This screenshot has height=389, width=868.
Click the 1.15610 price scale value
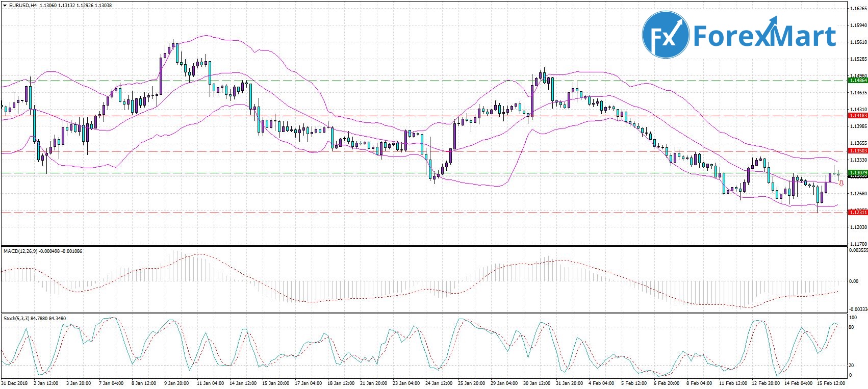pyautogui.click(x=858, y=42)
